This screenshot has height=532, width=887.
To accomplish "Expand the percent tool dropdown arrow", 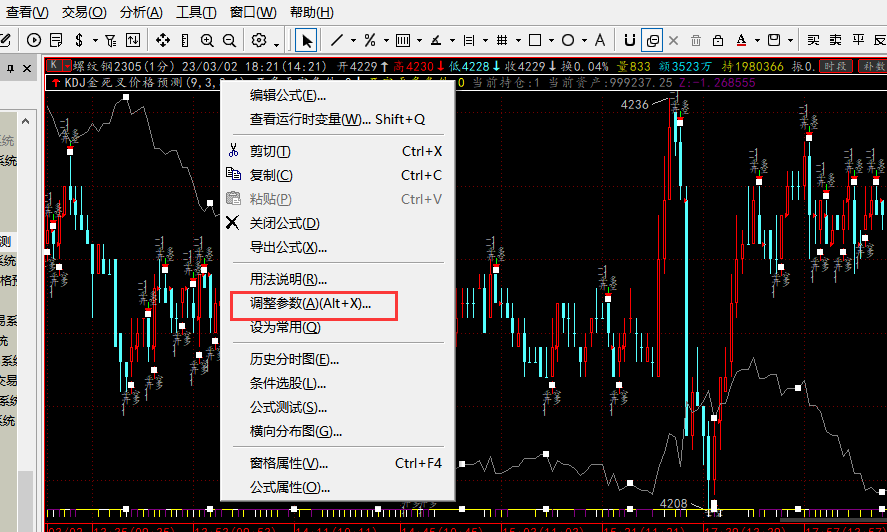I will pos(386,41).
